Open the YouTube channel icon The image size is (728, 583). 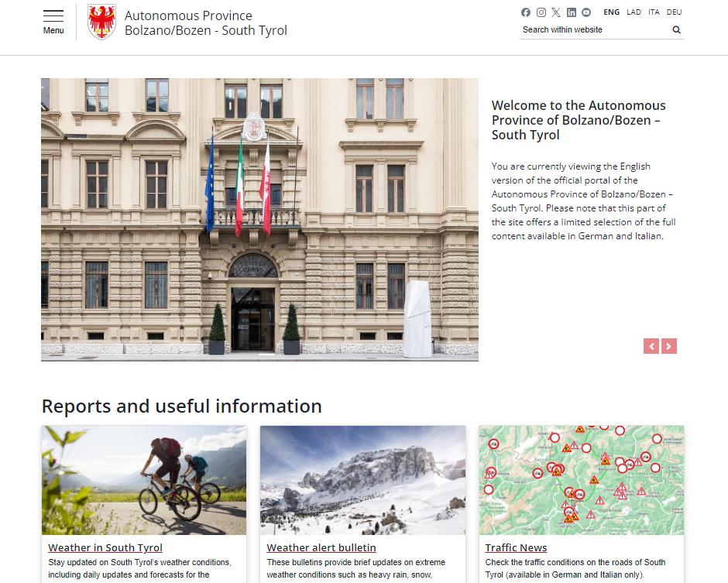pos(586,12)
